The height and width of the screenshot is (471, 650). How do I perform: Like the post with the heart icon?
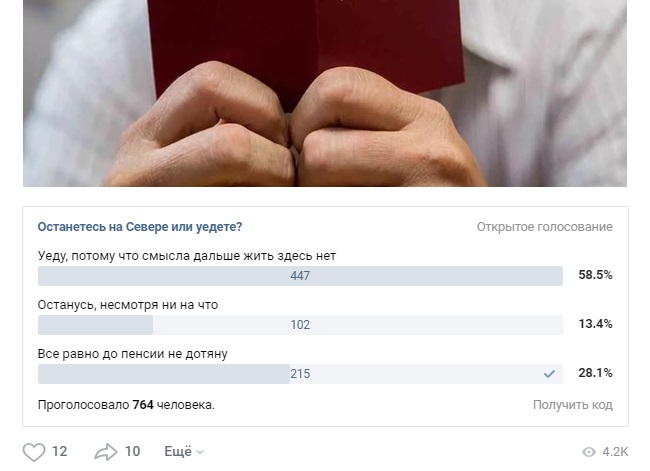34,452
